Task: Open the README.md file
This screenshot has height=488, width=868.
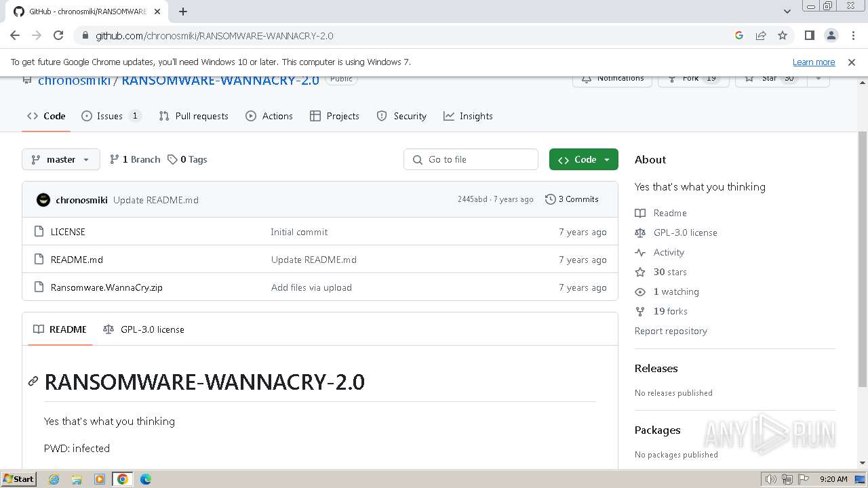Action: coord(77,260)
